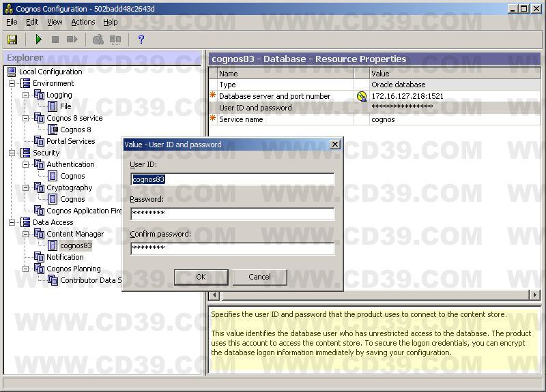Click the Confirm password field
The height and width of the screenshot is (392, 546).
pos(233,248)
